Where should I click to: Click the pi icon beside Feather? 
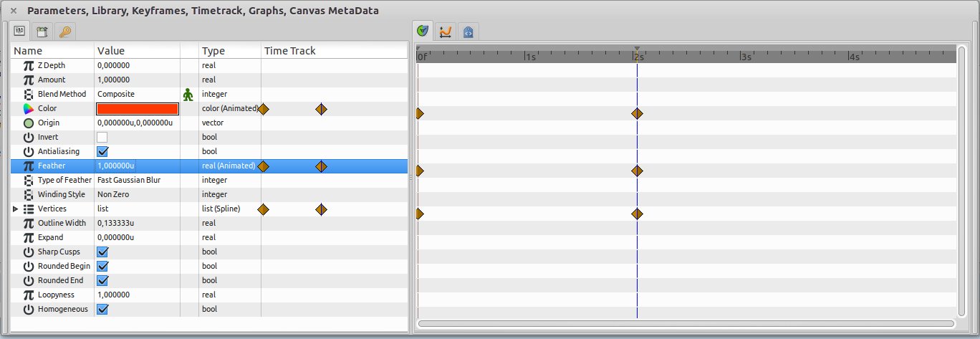click(x=29, y=166)
